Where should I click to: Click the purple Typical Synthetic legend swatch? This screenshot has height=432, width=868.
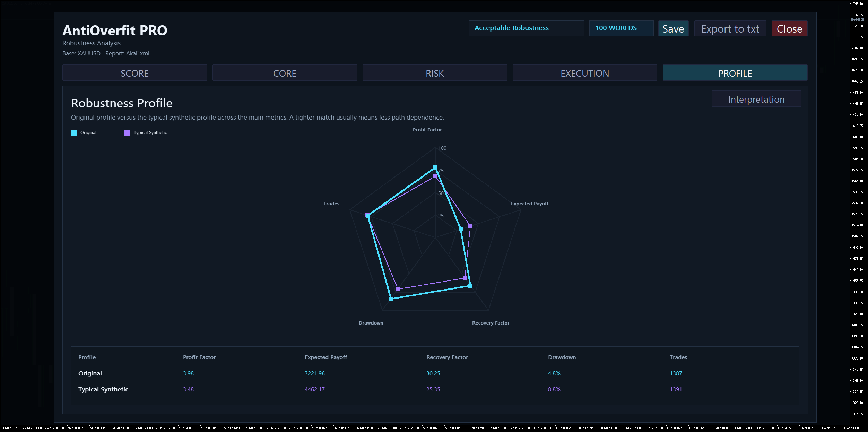point(127,133)
